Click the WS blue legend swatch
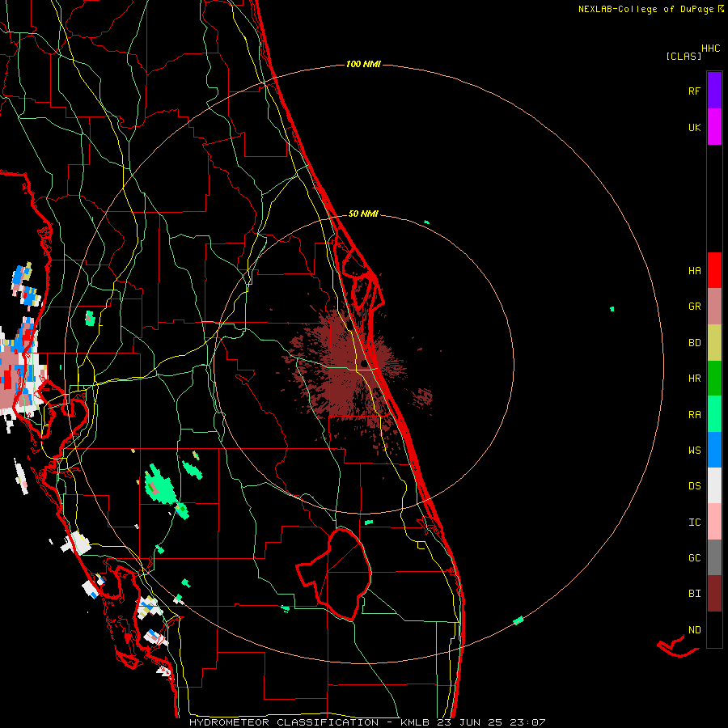This screenshot has height=728, width=728. (714, 450)
